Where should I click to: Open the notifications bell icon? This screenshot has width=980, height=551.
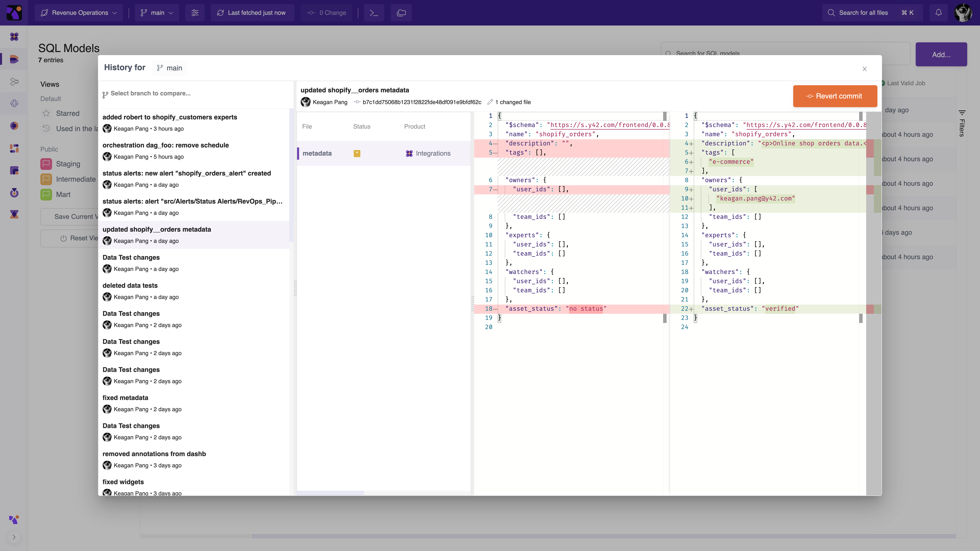[x=938, y=12]
